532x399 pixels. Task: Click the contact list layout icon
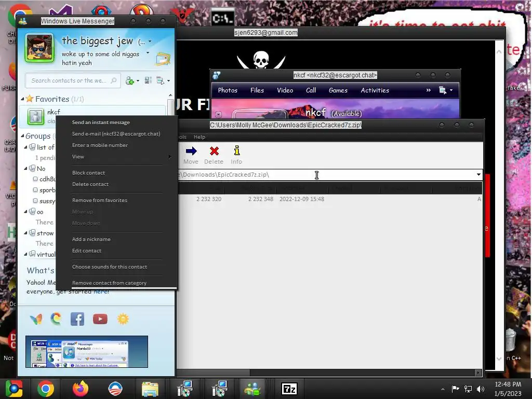148,81
